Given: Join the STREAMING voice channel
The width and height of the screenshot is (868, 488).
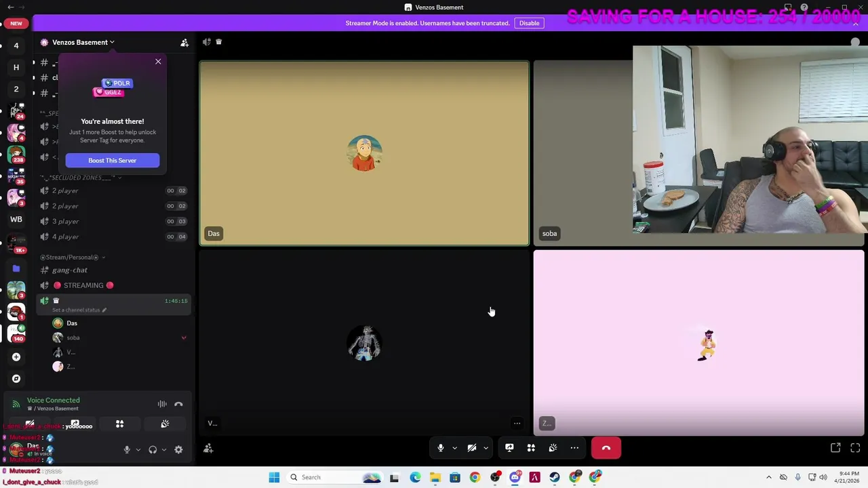Looking at the screenshot, I should (113, 285).
